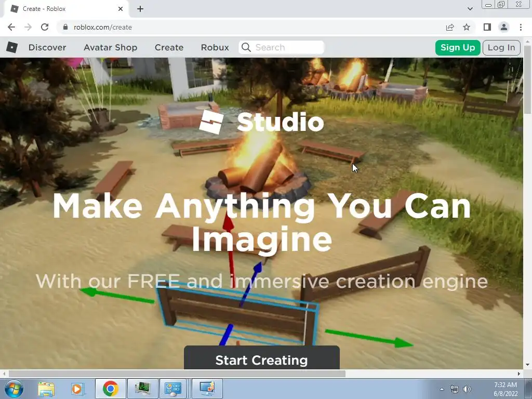The height and width of the screenshot is (399, 532).
Task: Click the network tray icon
Action: point(454,389)
